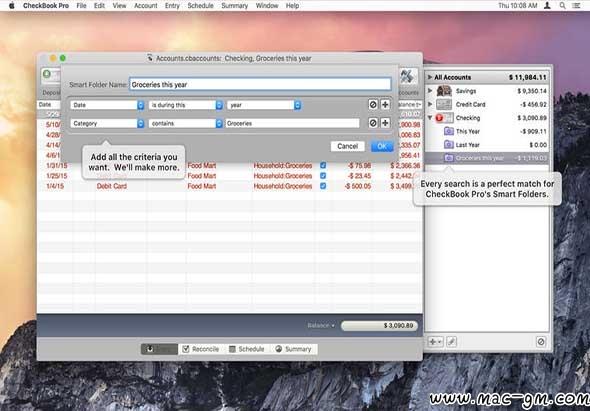590x411 pixels.
Task: Click the Groceries this year smart folder icon
Action: point(449,158)
